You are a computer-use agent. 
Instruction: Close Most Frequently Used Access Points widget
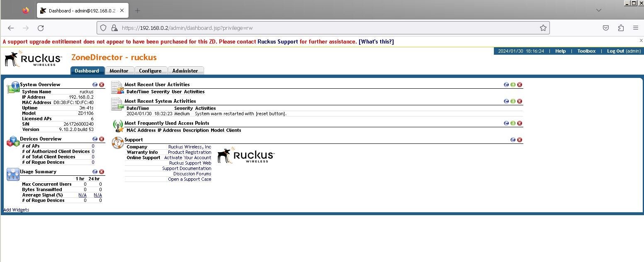tap(520, 123)
